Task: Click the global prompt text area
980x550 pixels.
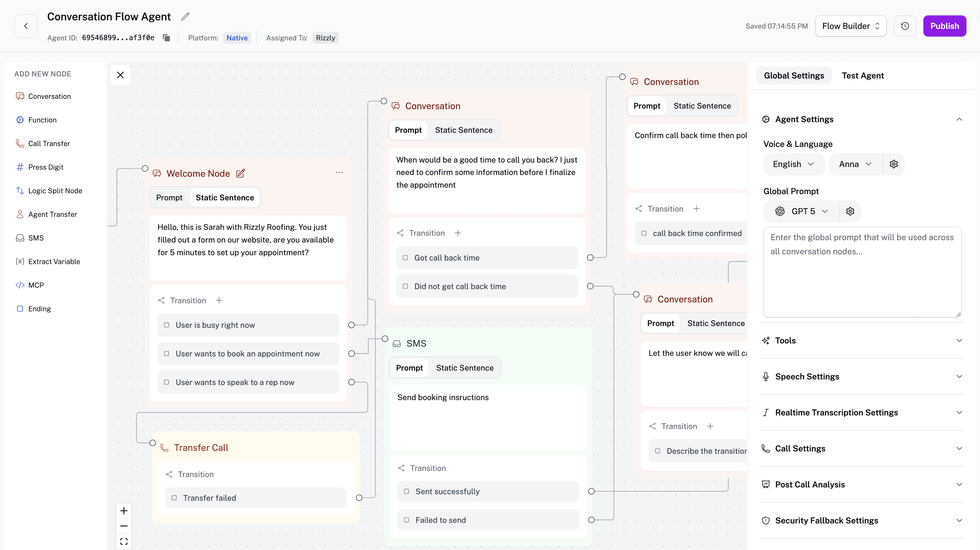Action: (862, 272)
